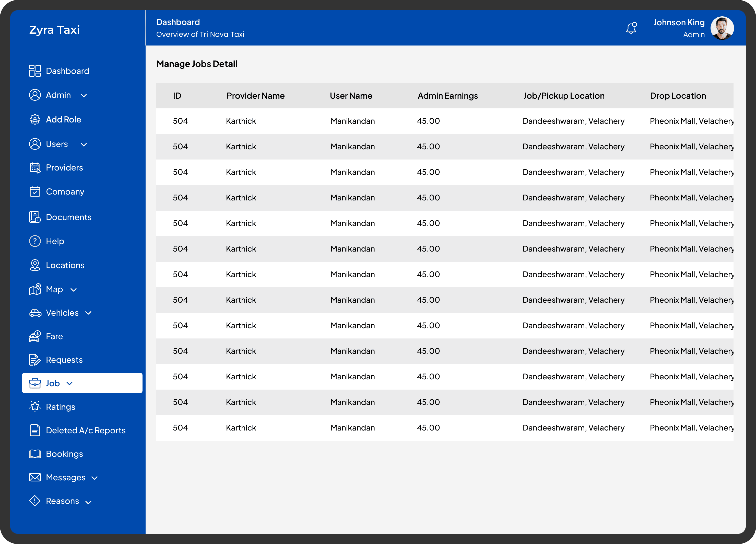
Task: Click the Ratings star icon
Action: [x=35, y=406]
